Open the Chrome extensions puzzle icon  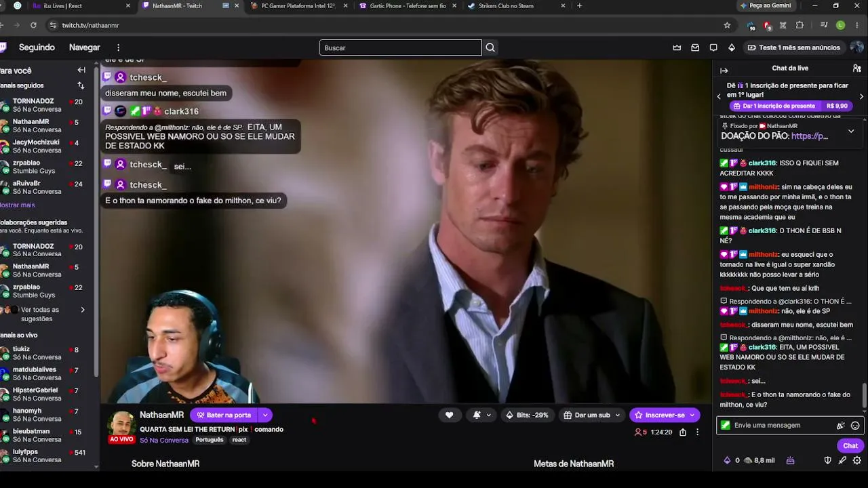click(x=800, y=25)
